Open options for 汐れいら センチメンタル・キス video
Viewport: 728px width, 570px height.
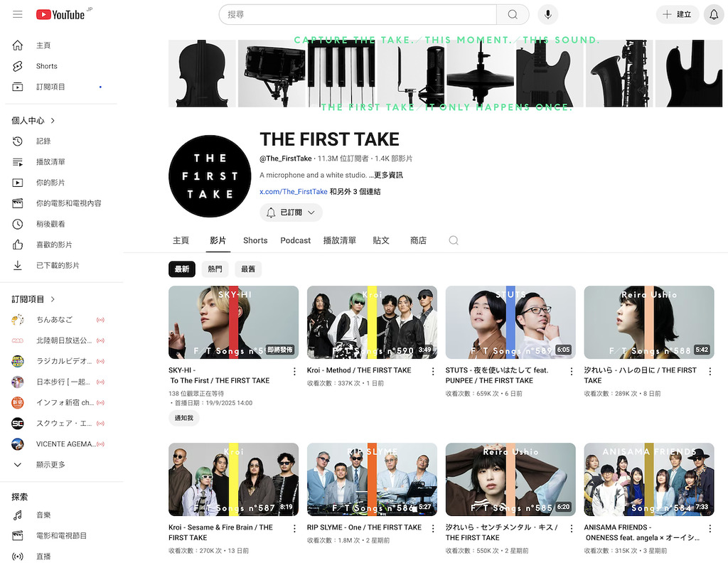[572, 529]
